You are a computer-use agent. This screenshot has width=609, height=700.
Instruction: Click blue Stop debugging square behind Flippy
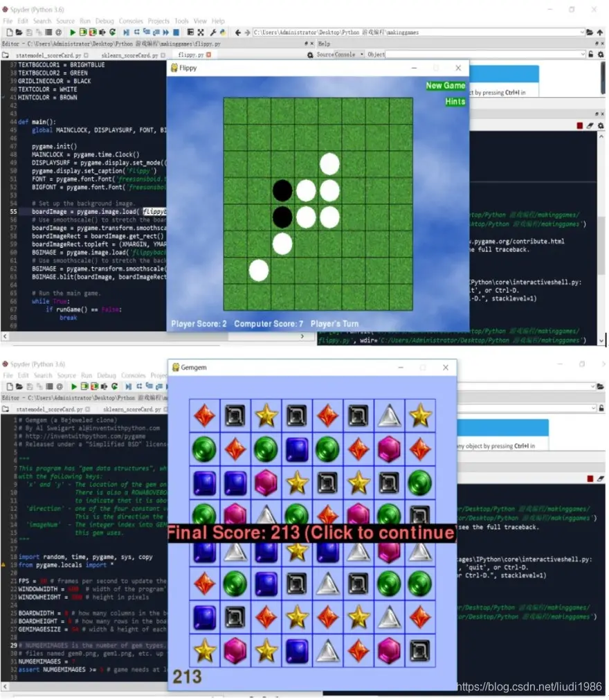click(176, 32)
